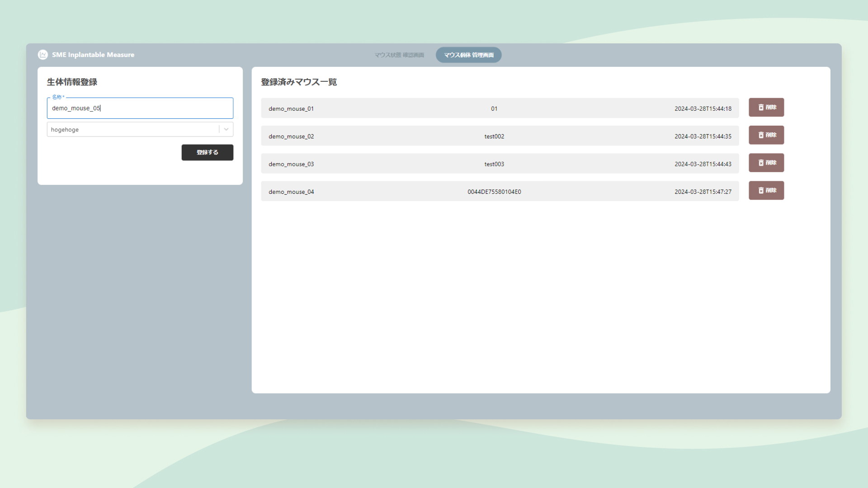Click the demo_mouse_03 name in the list
Screen dimensions: 868x488
point(291,164)
